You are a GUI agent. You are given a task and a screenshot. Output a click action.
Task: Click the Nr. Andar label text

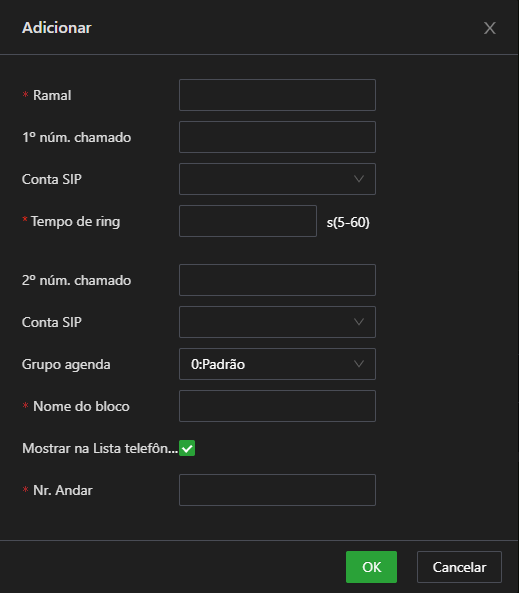(x=63, y=490)
